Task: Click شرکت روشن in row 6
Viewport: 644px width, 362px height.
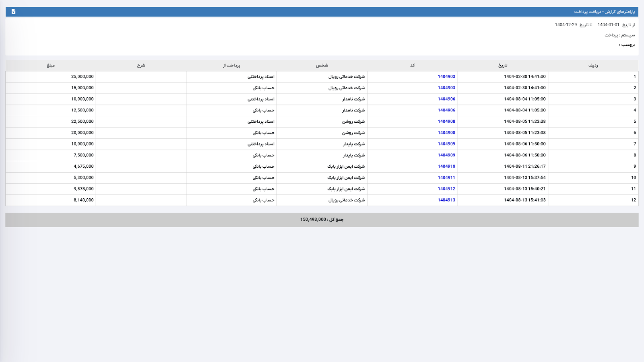Action: tap(353, 133)
